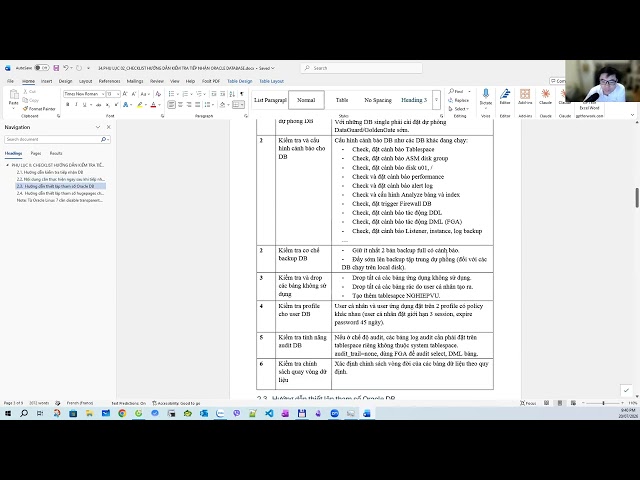Toggle Bold formatting
The height and width of the screenshot is (480, 640).
click(x=68, y=105)
